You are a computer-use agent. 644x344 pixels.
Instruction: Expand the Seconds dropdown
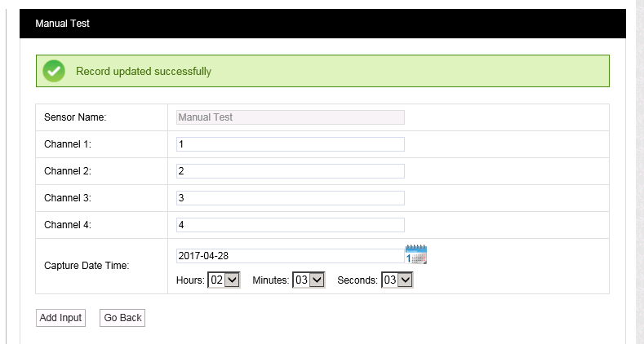click(x=398, y=280)
